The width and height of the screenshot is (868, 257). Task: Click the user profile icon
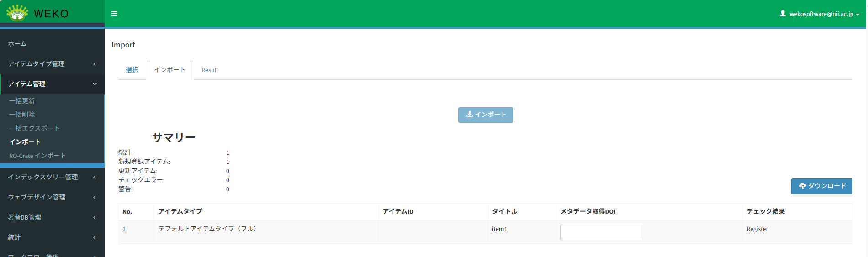tap(783, 14)
